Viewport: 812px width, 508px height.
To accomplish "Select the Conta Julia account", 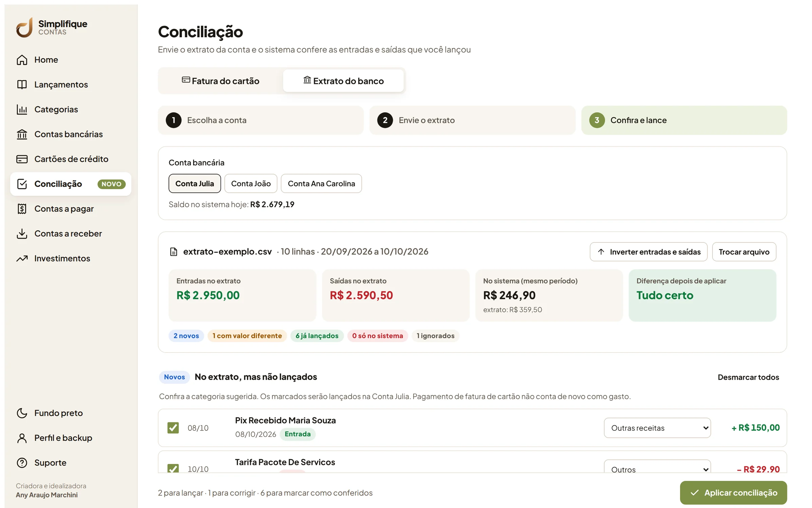I will tap(195, 184).
